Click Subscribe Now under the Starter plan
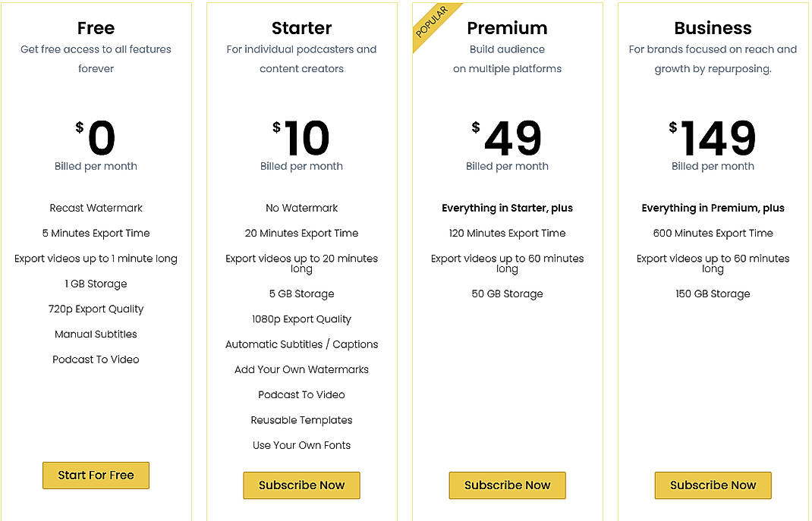Screen dimensions: 812x521 coord(301,485)
